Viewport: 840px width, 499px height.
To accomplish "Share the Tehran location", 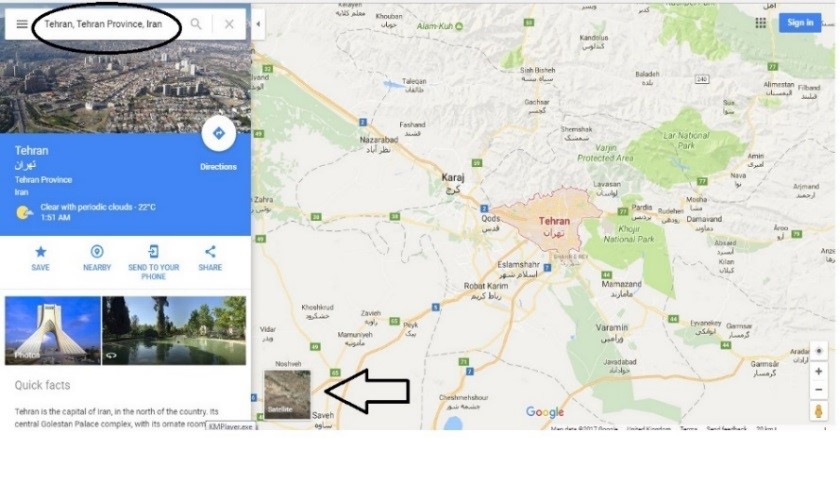I will [210, 258].
